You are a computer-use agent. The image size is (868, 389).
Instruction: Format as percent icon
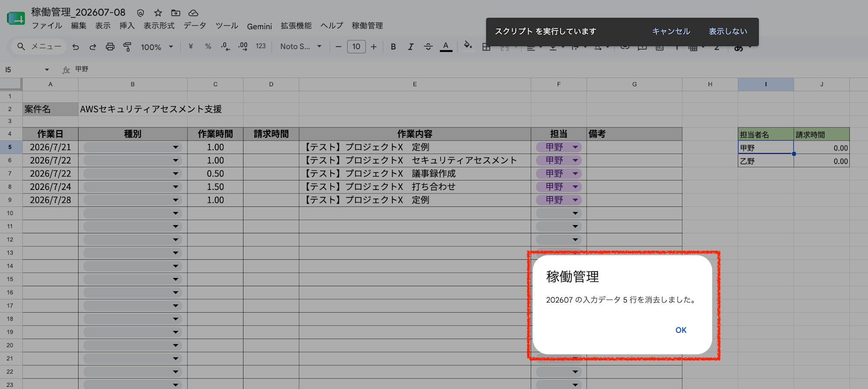(208, 46)
